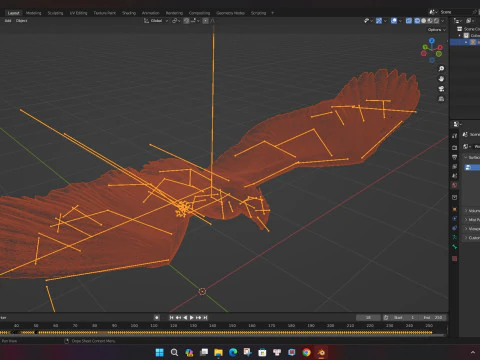
Task: Click the blue Z axis on the navigation gizmo
Action: [432, 41]
